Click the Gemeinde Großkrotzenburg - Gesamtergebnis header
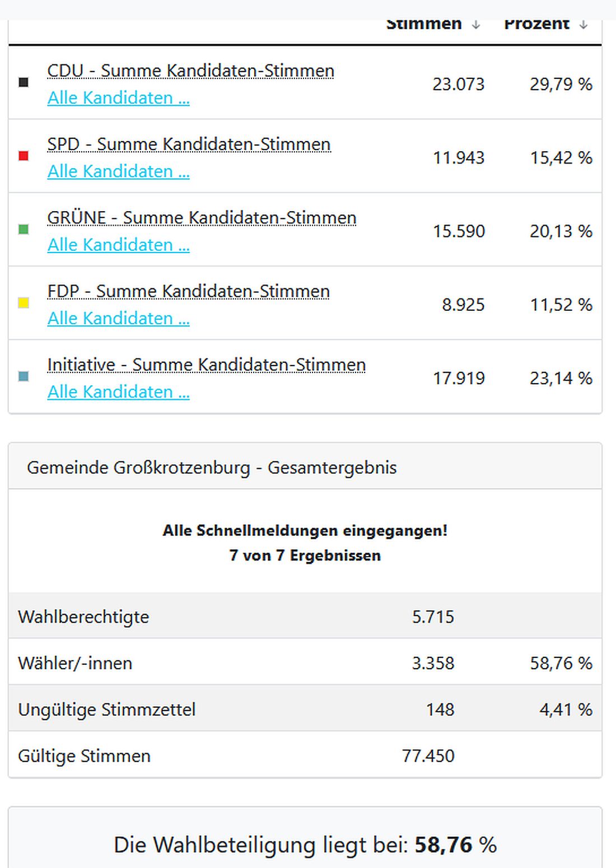The image size is (616, 868). [212, 467]
